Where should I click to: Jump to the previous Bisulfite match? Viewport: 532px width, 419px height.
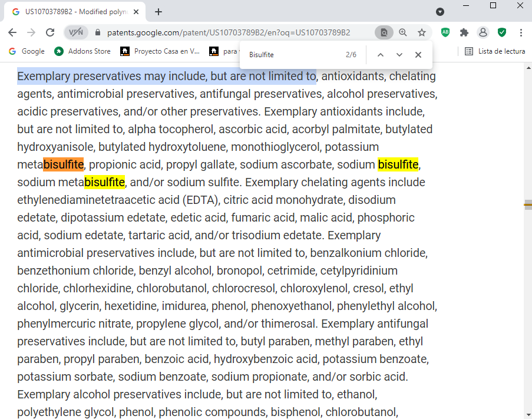click(380, 55)
